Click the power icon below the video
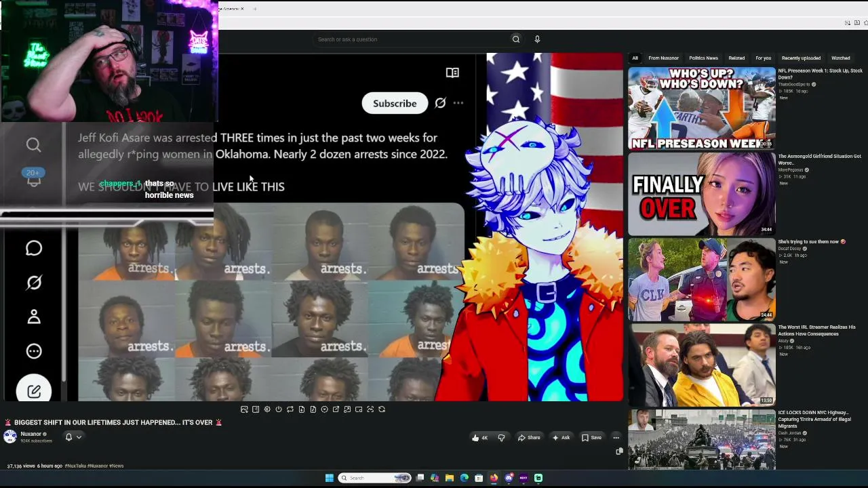868x488 pixels. click(279, 409)
